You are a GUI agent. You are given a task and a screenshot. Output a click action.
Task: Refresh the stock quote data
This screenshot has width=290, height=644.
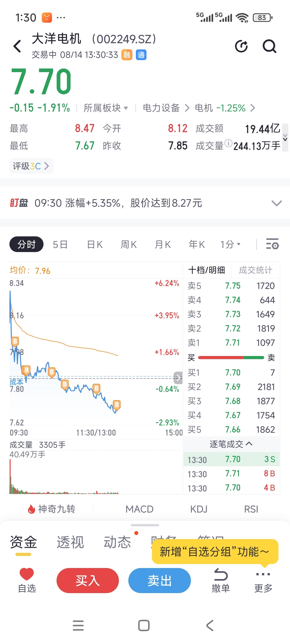241,46
